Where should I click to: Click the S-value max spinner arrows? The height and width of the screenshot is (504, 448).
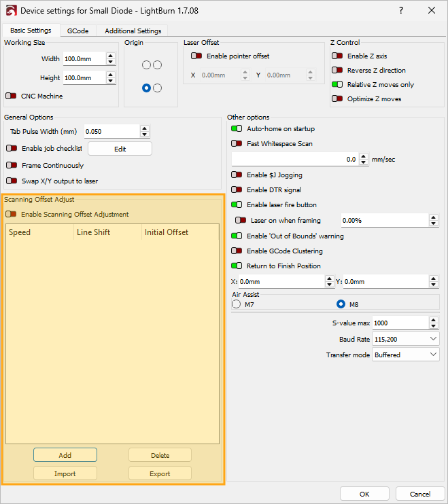(x=434, y=323)
